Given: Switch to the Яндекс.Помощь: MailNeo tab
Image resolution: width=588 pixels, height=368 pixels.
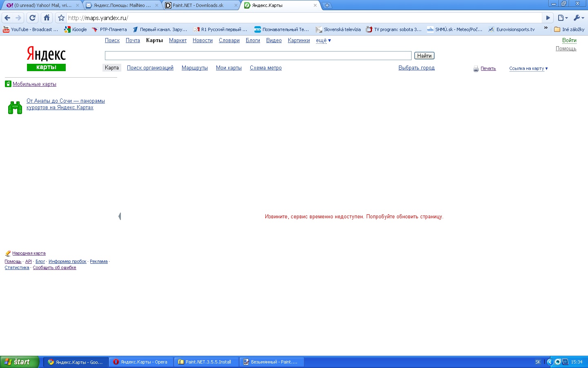Looking at the screenshot, I should [122, 5].
